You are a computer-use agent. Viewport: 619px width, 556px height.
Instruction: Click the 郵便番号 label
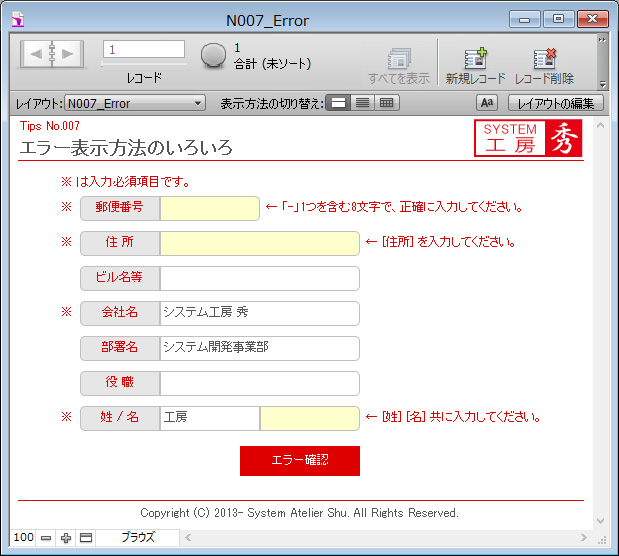[119, 207]
